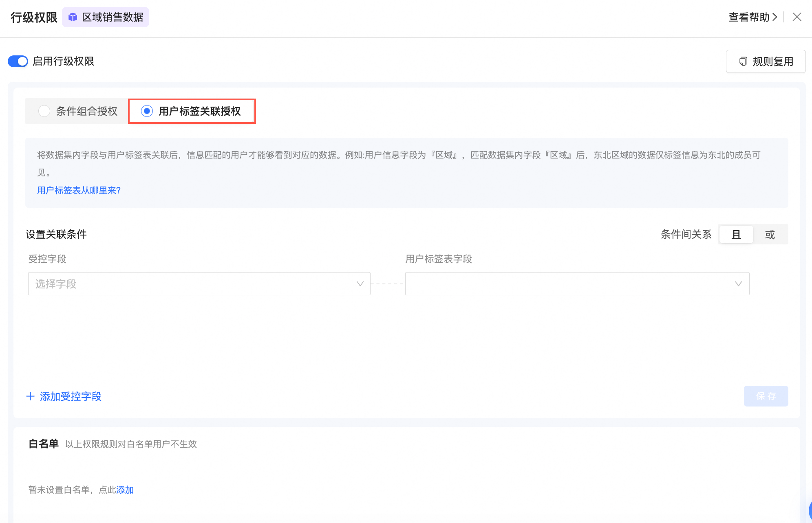Viewport: 812px width, 523px height.
Task: Click the arrow of the 受控字段 dropdown
Action: pyautogui.click(x=360, y=284)
